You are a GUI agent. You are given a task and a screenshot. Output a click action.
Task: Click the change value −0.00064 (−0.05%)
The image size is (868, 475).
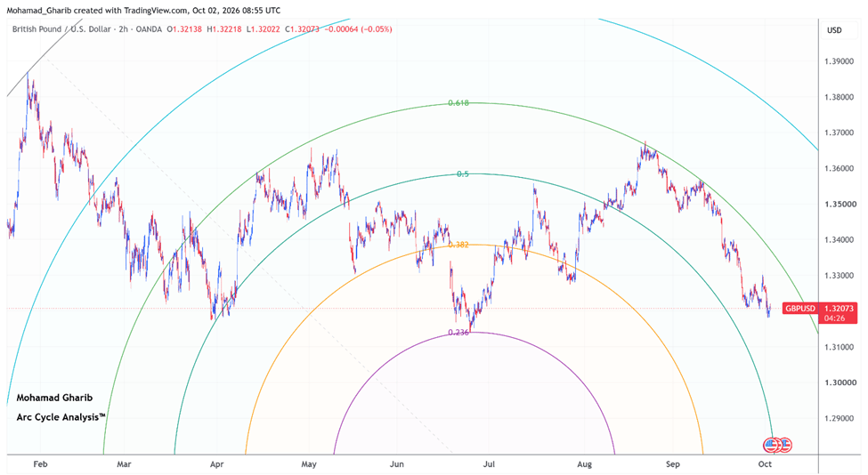tap(358, 28)
